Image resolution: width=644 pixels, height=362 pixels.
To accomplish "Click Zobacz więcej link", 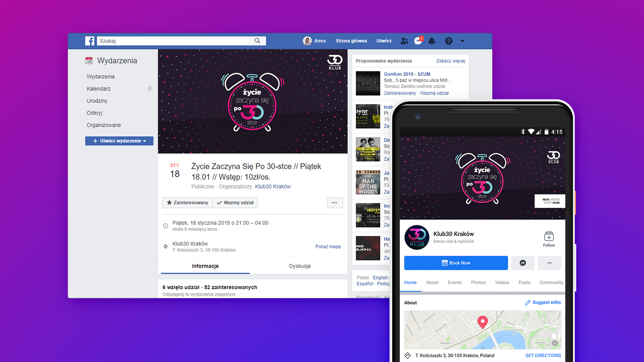I will click(450, 61).
